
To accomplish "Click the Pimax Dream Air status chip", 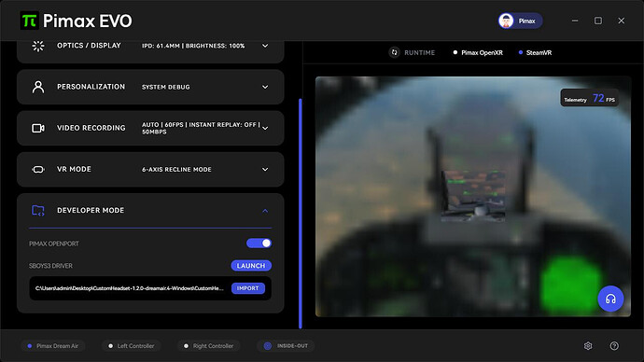I will [x=52, y=346].
